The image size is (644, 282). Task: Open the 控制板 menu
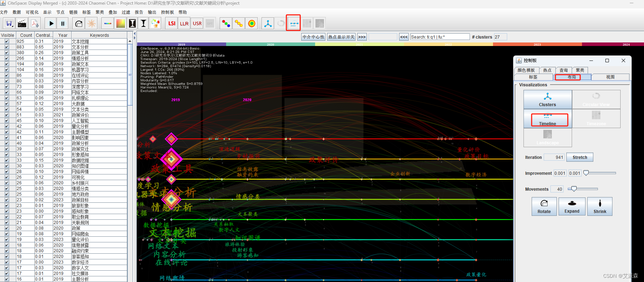[x=167, y=12]
